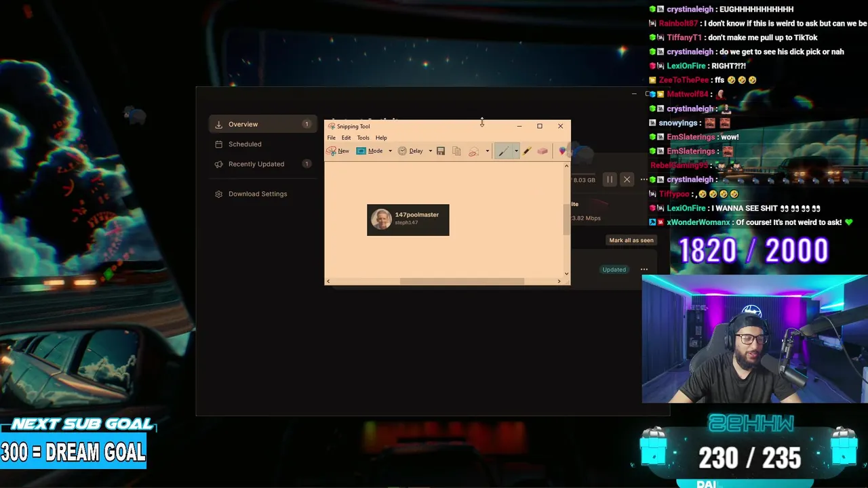Open the File menu in Snipping Tool
The width and height of the screenshot is (868, 488).
[332, 138]
